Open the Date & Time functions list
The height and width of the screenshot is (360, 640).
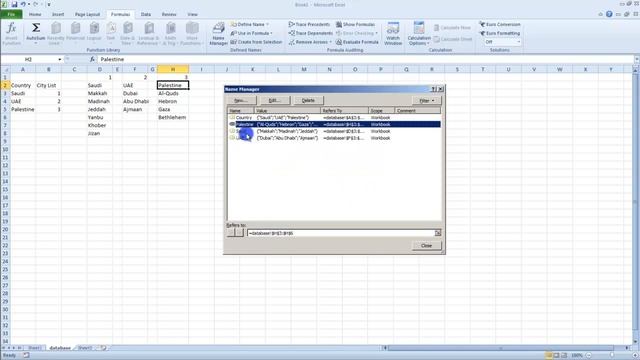pos(127,34)
